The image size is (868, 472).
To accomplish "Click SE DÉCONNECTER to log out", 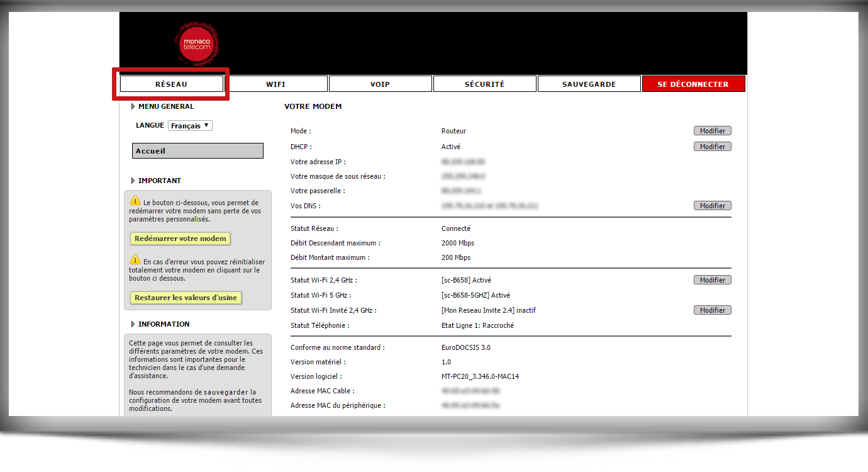I will [x=693, y=84].
